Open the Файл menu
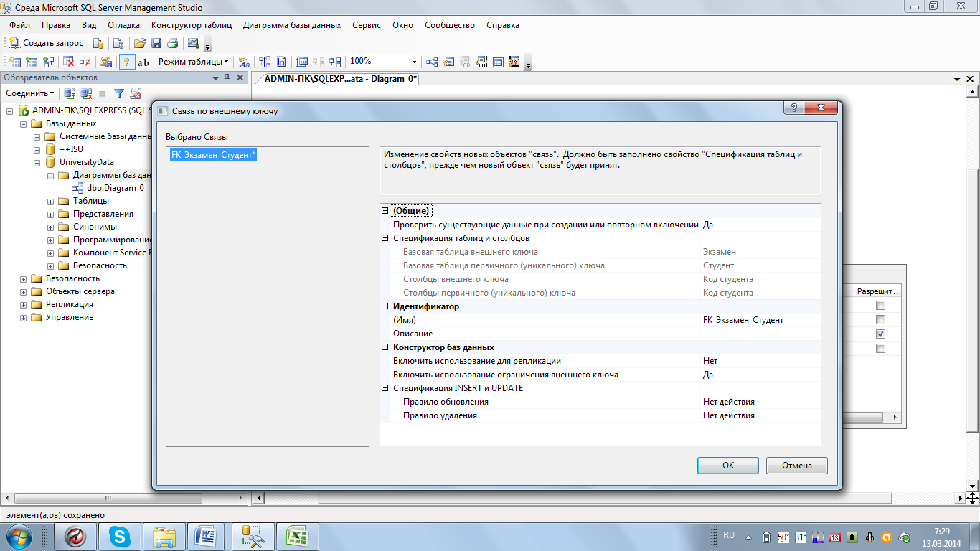Screen dimensions: 980x551 tap(19, 25)
